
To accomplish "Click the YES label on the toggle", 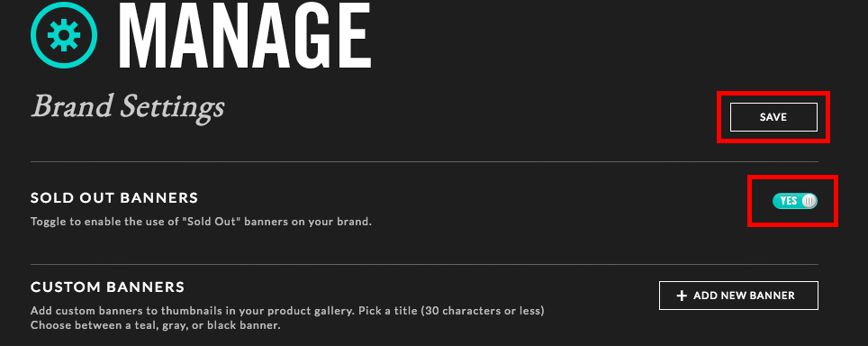I will pyautogui.click(x=788, y=201).
